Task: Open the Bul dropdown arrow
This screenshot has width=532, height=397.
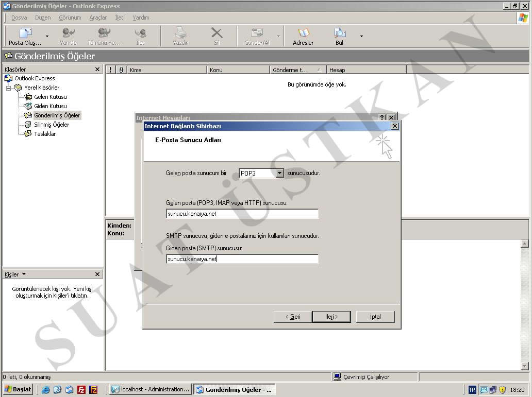Action: [361, 36]
